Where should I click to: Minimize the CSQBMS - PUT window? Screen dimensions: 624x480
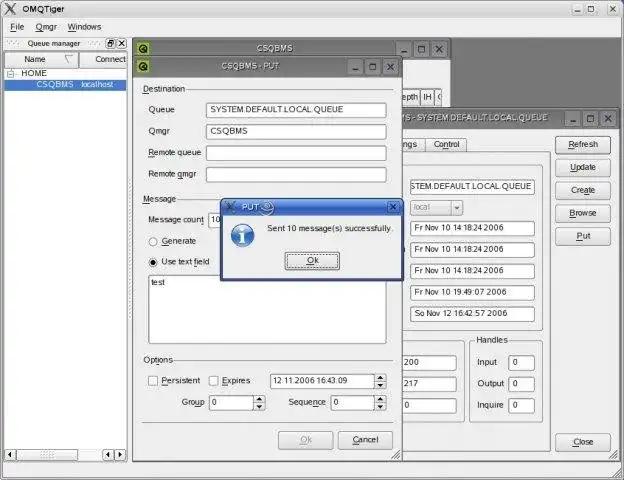[x=355, y=67]
